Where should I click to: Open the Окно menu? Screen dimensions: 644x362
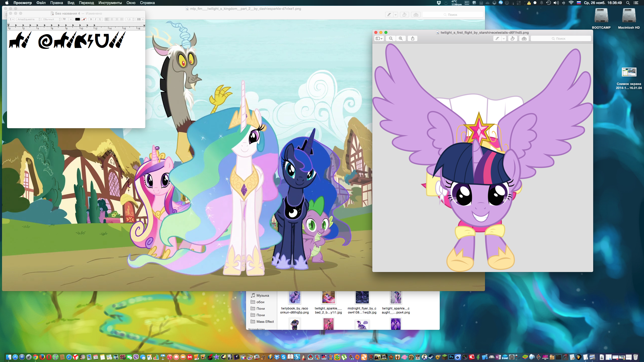131,3
